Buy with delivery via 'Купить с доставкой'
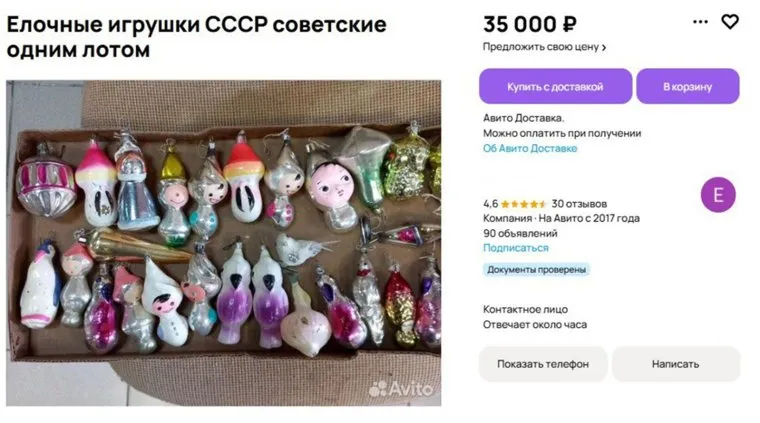The image size is (760, 423). click(x=555, y=86)
